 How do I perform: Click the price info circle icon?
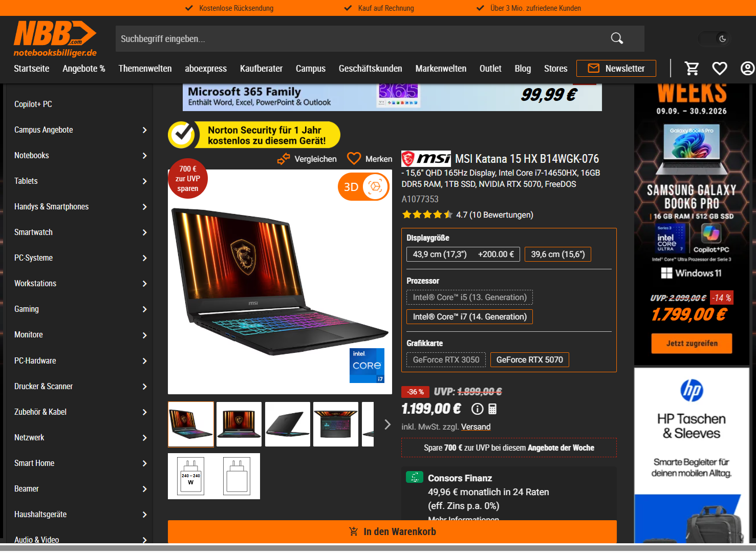click(477, 409)
